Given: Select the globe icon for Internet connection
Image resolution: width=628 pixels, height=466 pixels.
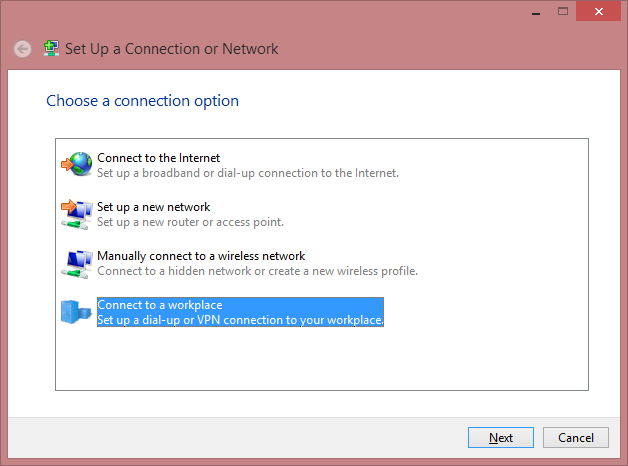Looking at the screenshot, I should (76, 164).
